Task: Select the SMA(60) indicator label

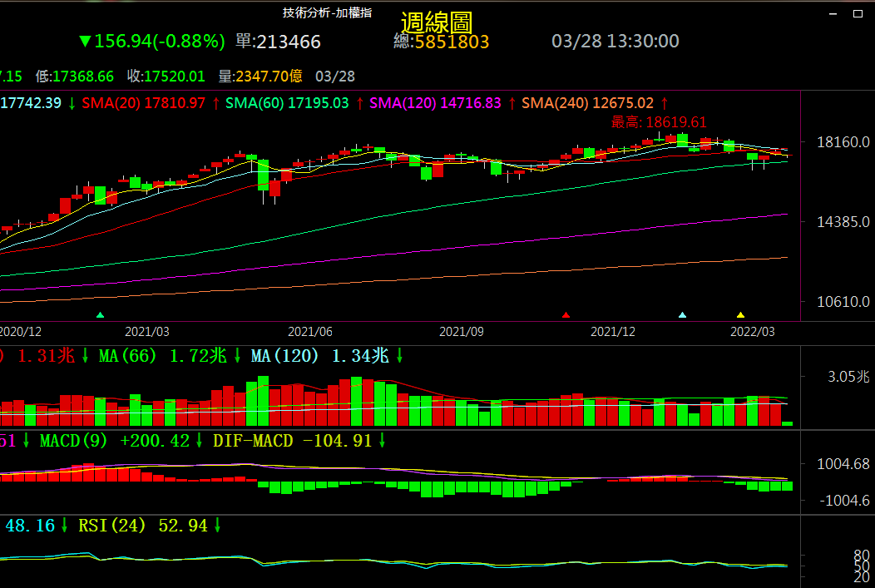Action: click(260, 103)
